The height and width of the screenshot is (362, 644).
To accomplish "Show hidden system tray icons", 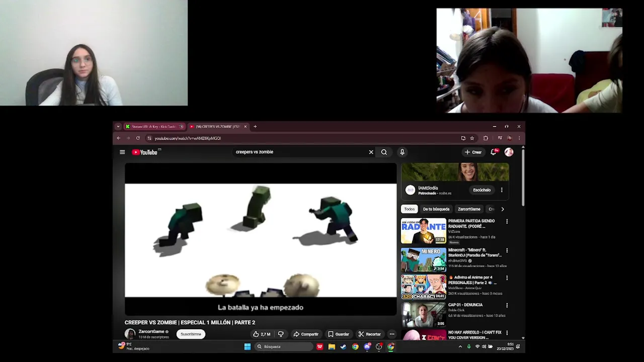I will click(460, 346).
